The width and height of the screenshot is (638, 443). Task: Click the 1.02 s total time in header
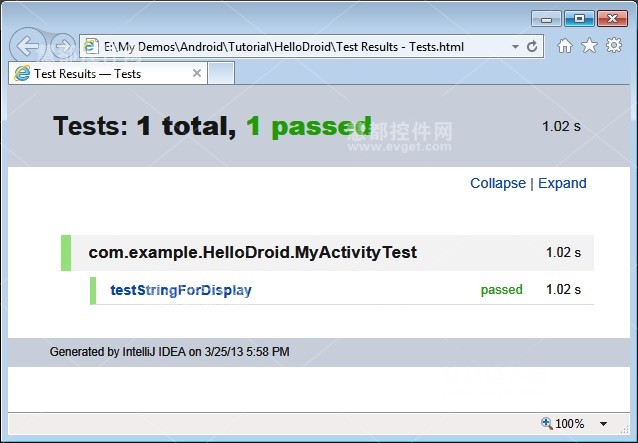pos(561,126)
